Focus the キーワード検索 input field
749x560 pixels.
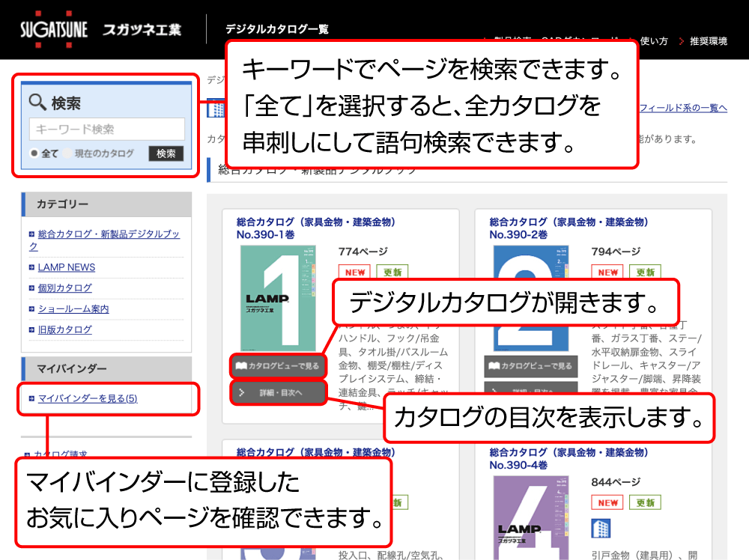[x=107, y=129]
